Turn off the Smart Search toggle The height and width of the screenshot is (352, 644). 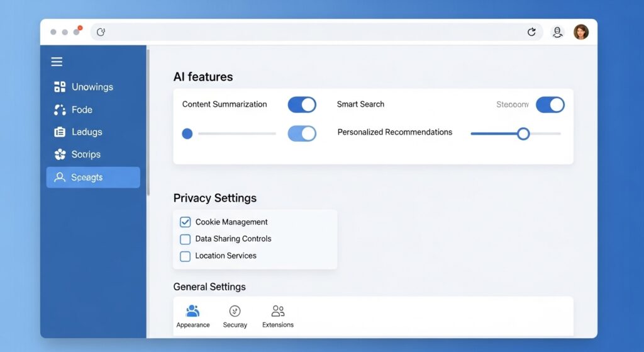550,105
